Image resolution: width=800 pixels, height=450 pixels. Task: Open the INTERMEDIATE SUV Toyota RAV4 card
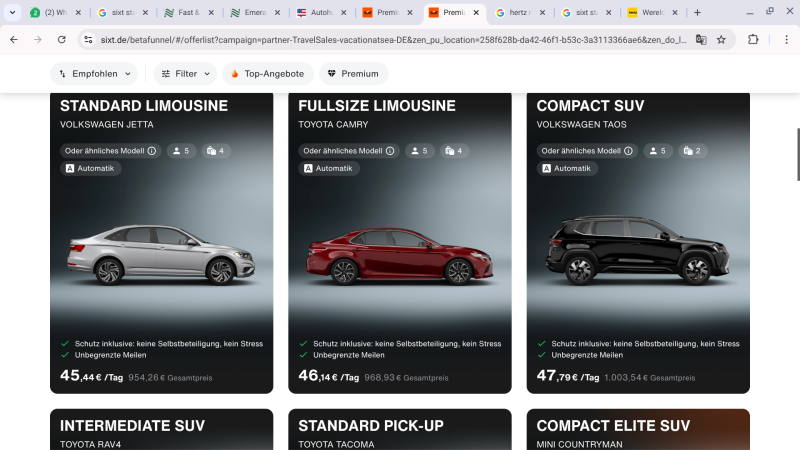[x=161, y=430]
